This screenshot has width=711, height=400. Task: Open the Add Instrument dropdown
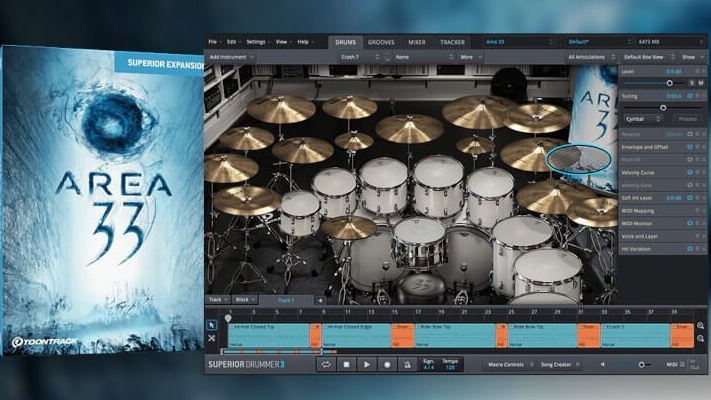tap(231, 57)
